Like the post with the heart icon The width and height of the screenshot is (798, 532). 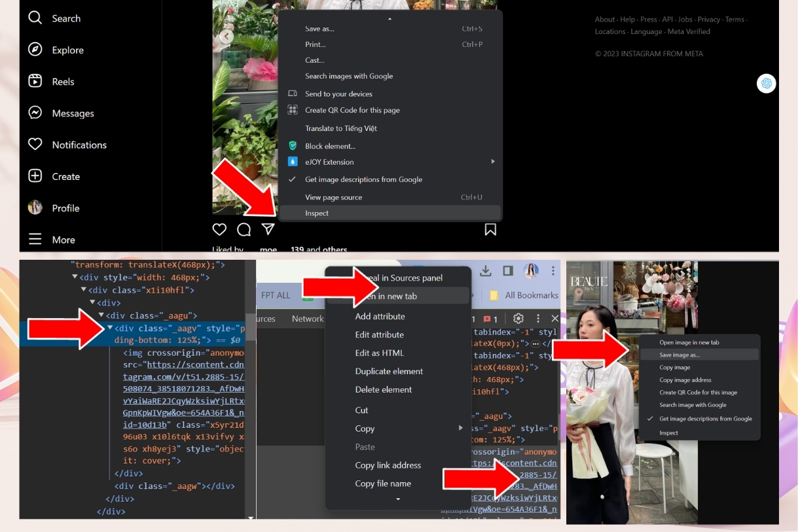pyautogui.click(x=219, y=230)
